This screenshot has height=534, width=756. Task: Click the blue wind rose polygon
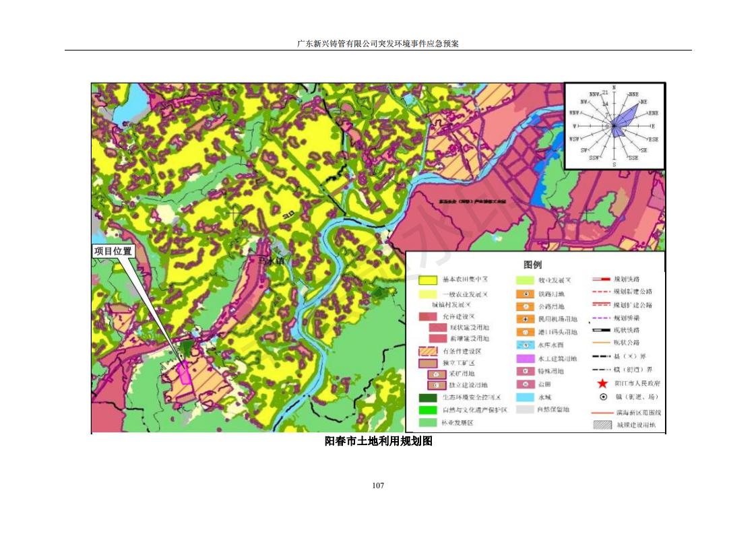coord(625,117)
